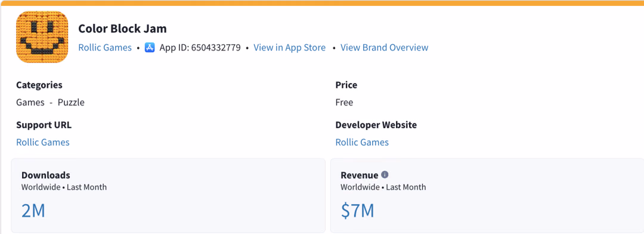Click the Color Block Jam title
This screenshot has width=644, height=234.
pyautogui.click(x=122, y=29)
